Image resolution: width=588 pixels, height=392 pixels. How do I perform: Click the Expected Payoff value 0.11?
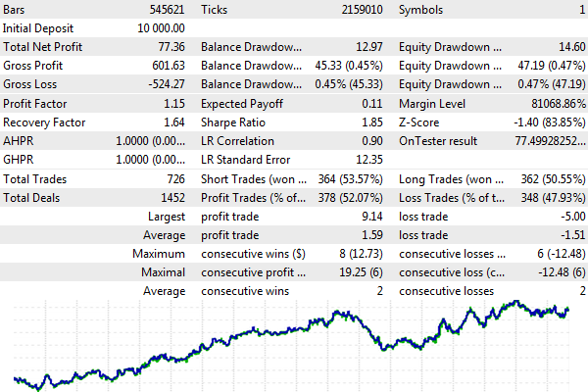pyautogui.click(x=372, y=104)
